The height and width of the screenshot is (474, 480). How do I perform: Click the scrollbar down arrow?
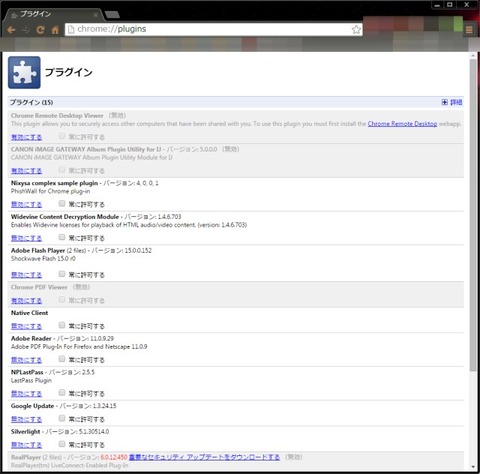[473, 467]
